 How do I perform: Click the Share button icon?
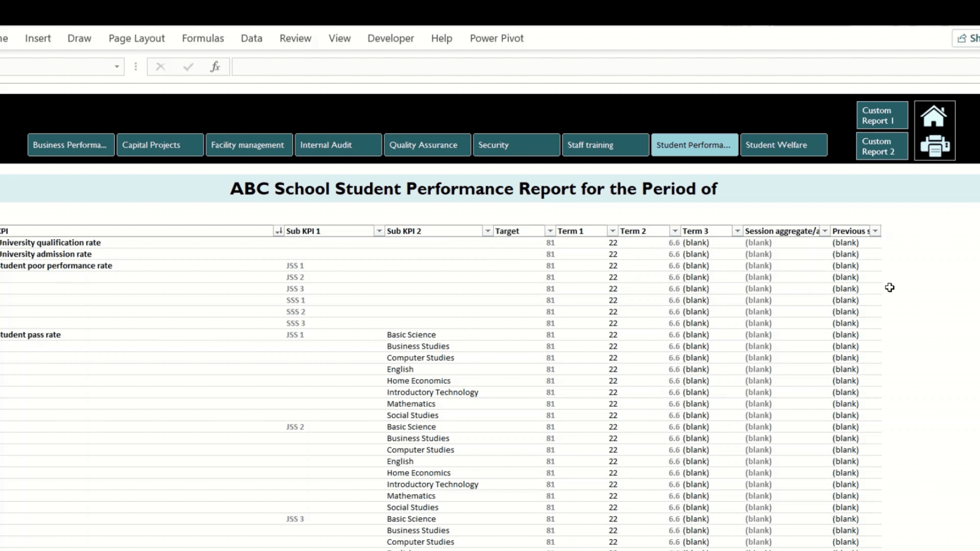click(x=962, y=38)
